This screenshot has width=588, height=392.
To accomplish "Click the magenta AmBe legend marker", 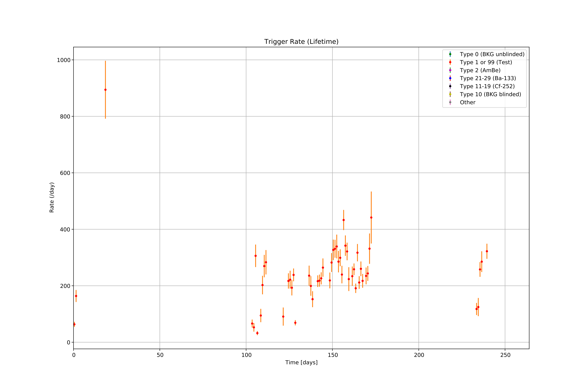I will point(450,70).
